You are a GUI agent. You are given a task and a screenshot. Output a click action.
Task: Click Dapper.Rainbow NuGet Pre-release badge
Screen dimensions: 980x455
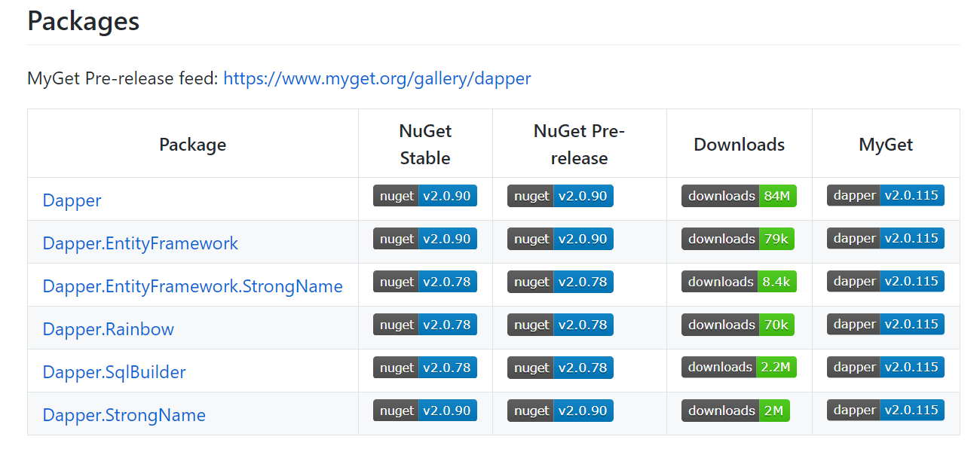560,325
